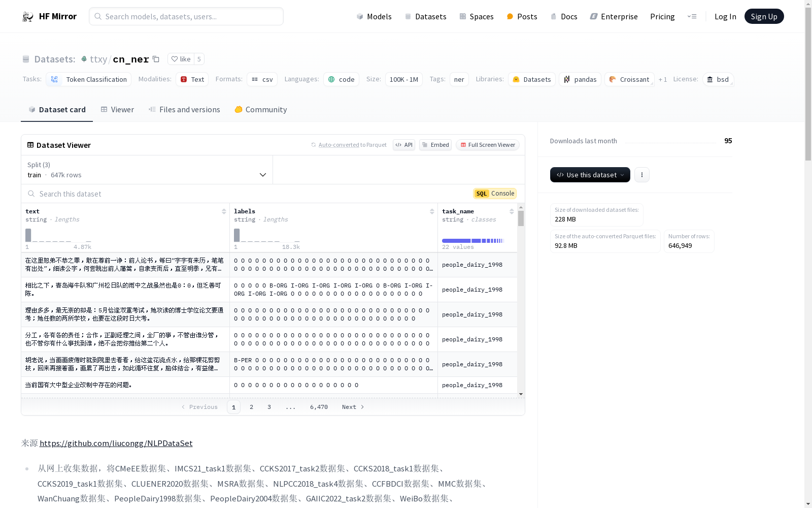This screenshot has width=812, height=508.
Task: Like the cn_ner dataset
Action: tap(181, 59)
